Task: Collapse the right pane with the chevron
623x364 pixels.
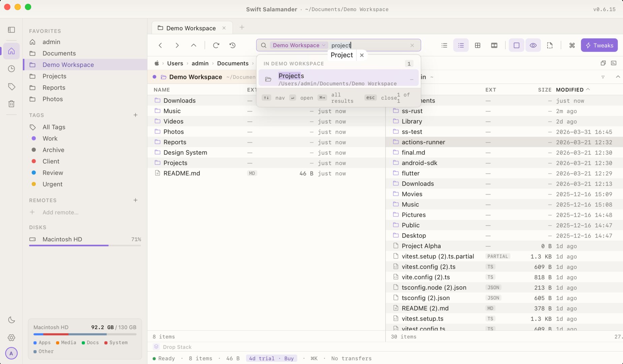Action: pyautogui.click(x=618, y=77)
